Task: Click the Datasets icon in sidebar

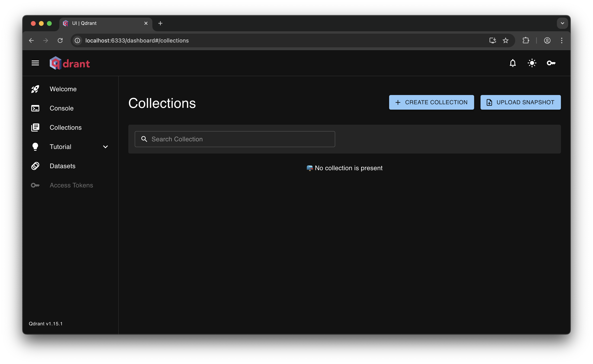Action: pos(35,166)
